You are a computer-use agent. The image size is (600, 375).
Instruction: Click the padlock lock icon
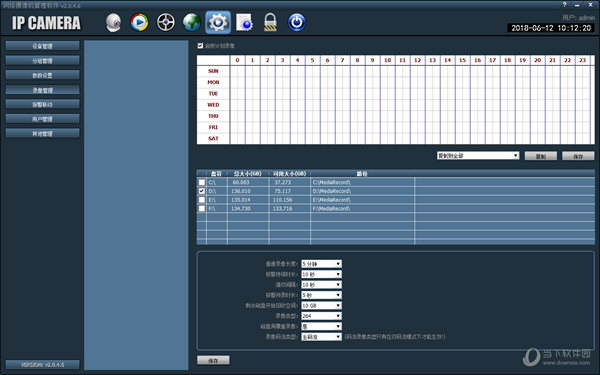pos(270,22)
